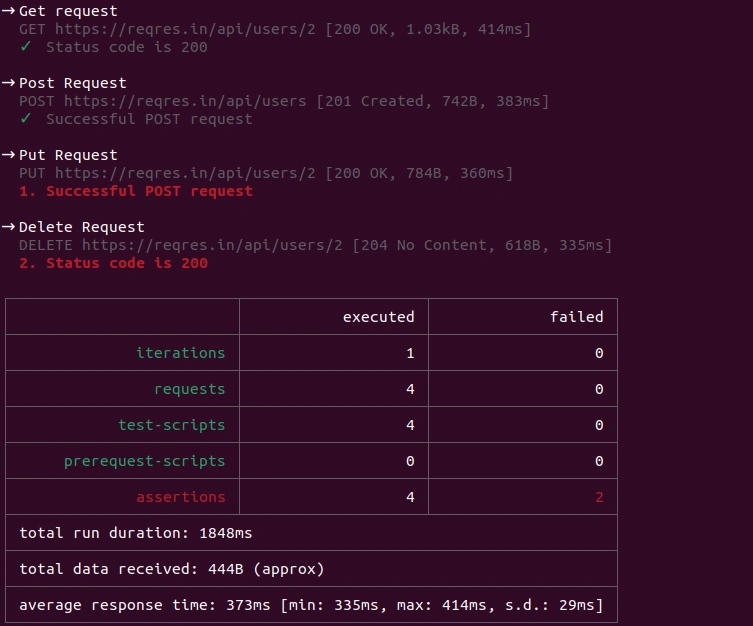Click the 'test-scripts' row label
The width and height of the screenshot is (753, 626).
pos(172,425)
